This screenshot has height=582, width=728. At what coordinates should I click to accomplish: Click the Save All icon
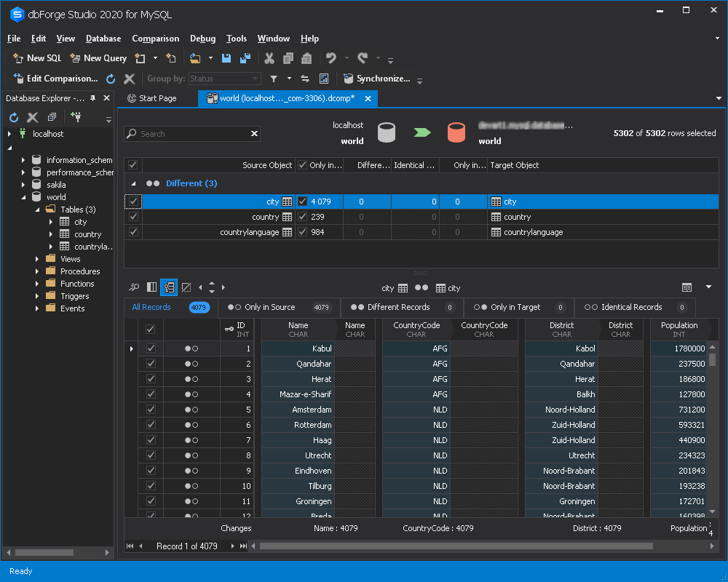(x=245, y=58)
